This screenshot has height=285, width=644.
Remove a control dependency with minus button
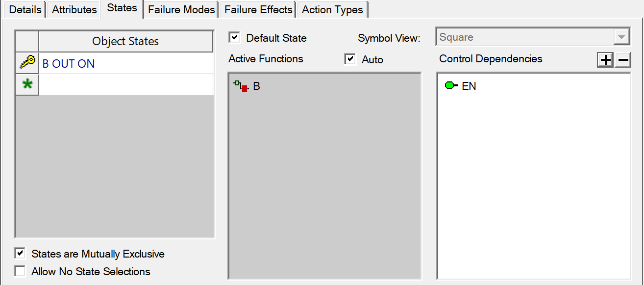(622, 60)
